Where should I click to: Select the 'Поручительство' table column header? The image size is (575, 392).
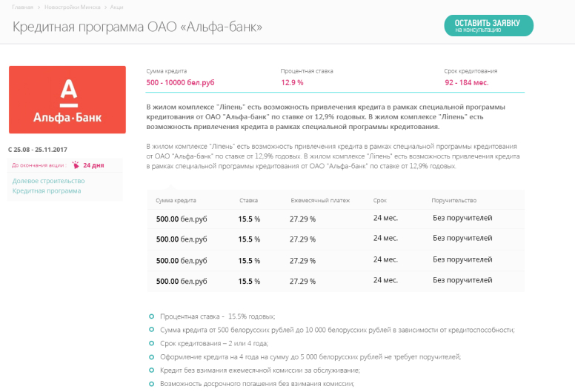pos(453,201)
